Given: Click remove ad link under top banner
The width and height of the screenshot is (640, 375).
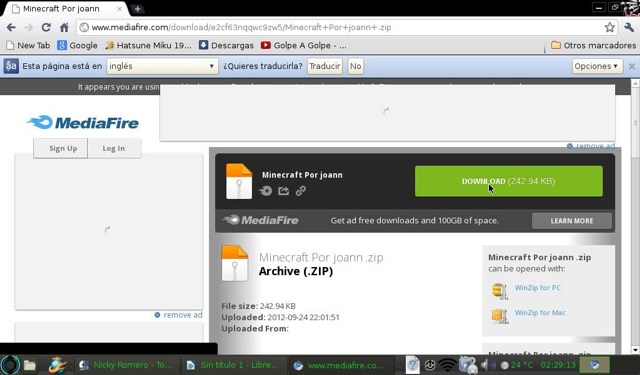Looking at the screenshot, I should pos(591,146).
